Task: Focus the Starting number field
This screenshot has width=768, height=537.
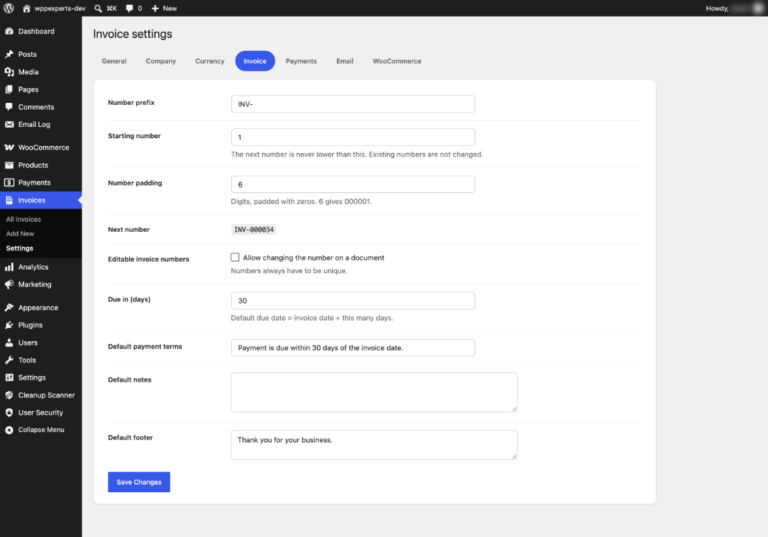Action: click(353, 137)
